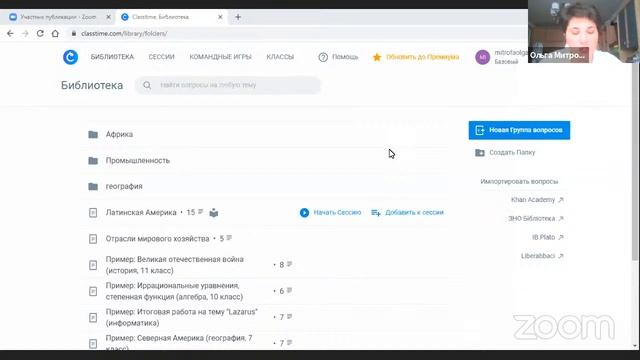Click the Добавить к сессии link
This screenshot has width=640, height=360.
tap(407, 213)
